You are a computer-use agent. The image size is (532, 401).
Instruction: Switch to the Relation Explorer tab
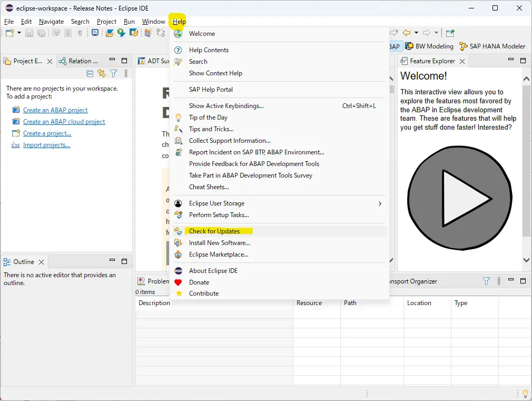pyautogui.click(x=78, y=61)
